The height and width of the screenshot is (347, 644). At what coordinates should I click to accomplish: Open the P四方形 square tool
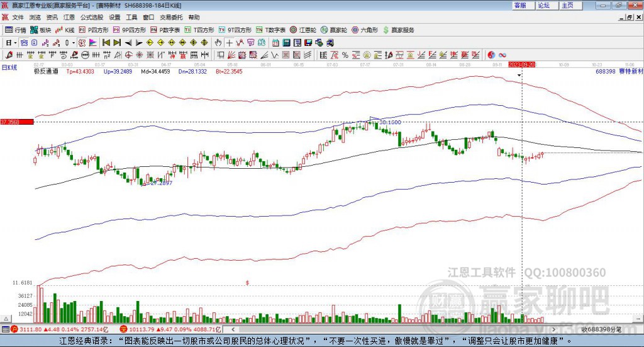click(94, 30)
